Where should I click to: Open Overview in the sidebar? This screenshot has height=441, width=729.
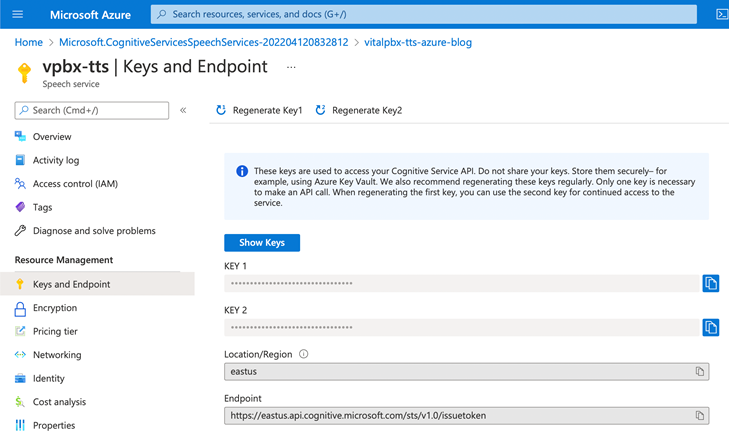click(x=52, y=137)
